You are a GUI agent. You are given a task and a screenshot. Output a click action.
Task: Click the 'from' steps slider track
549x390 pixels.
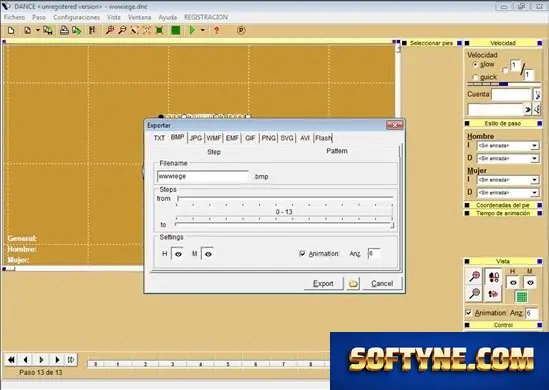285,199
